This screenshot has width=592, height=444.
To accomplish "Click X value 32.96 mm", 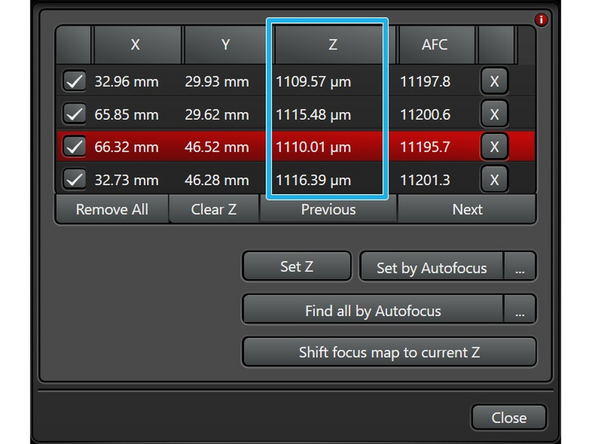I will coord(126,82).
